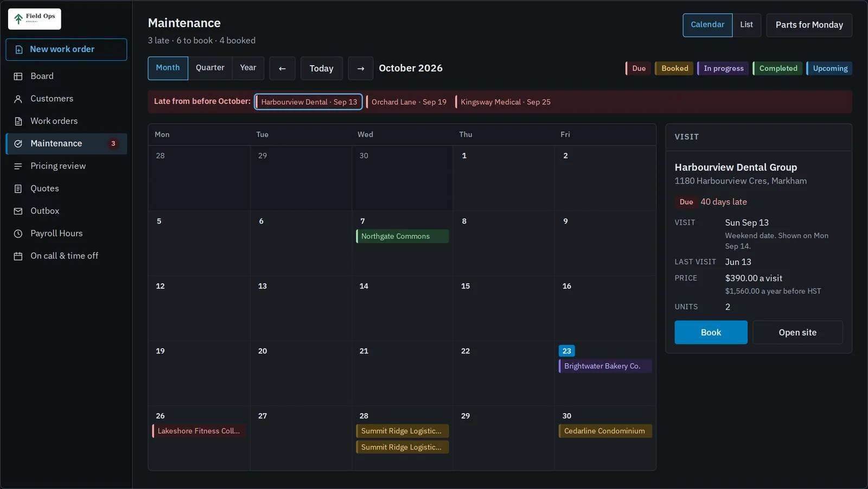Open Cedarline Condominium event
The height and width of the screenshot is (489, 868).
(605, 431)
